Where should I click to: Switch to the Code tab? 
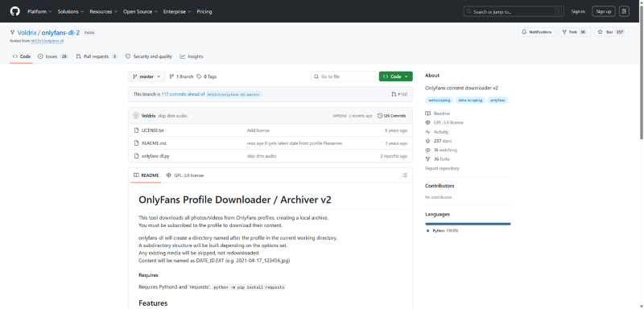tap(22, 56)
